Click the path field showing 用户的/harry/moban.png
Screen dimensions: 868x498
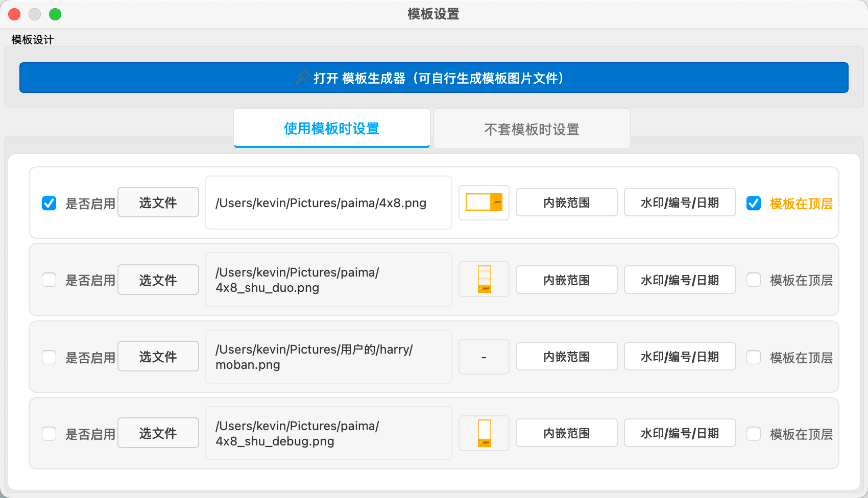point(328,357)
